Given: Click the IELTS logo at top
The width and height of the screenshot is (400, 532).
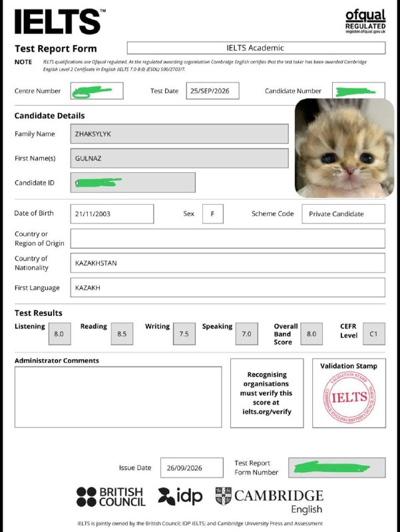Looking at the screenshot, I should 60,21.
